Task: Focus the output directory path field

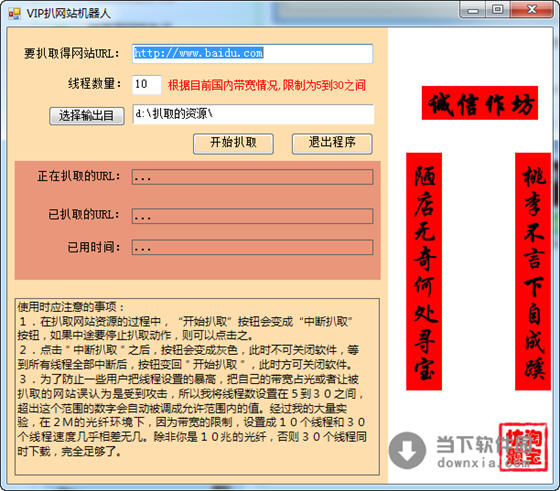Action: (x=253, y=114)
